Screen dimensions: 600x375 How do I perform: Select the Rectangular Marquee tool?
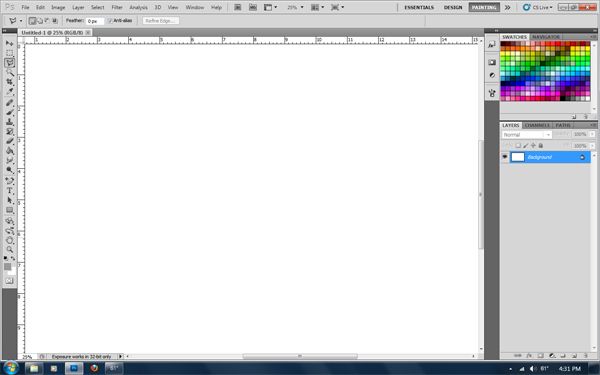[x=10, y=53]
